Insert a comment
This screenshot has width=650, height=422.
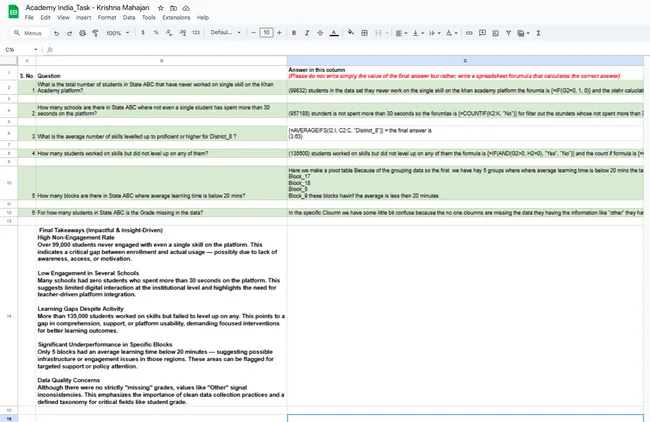[x=482, y=33]
